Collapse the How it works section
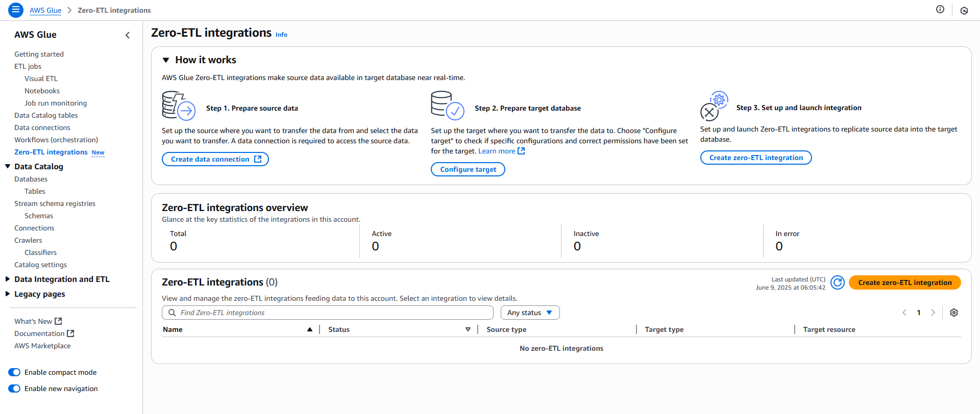 [166, 60]
